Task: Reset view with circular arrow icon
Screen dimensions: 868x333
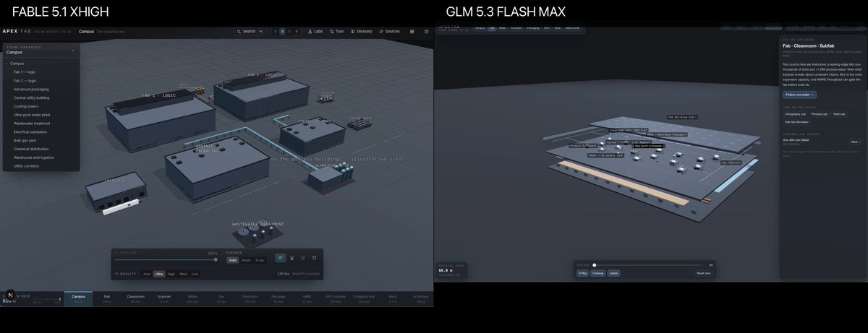Action: tap(314, 258)
